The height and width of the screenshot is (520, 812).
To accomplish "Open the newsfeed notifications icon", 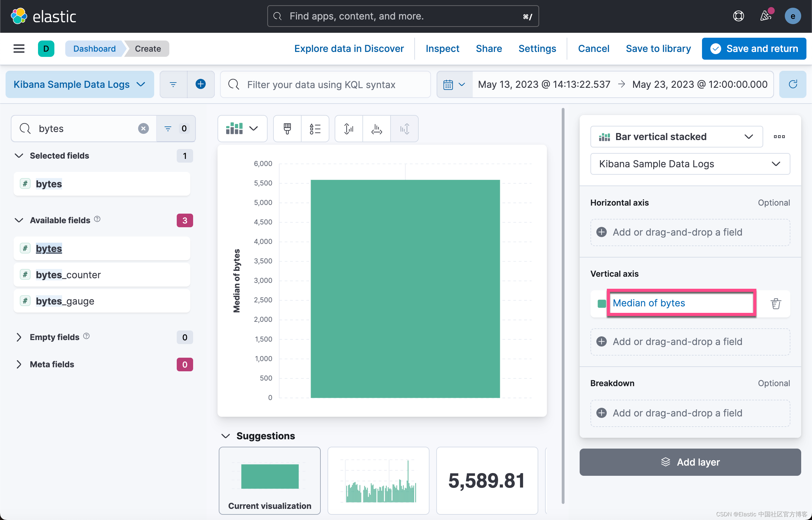I will pyautogui.click(x=765, y=16).
